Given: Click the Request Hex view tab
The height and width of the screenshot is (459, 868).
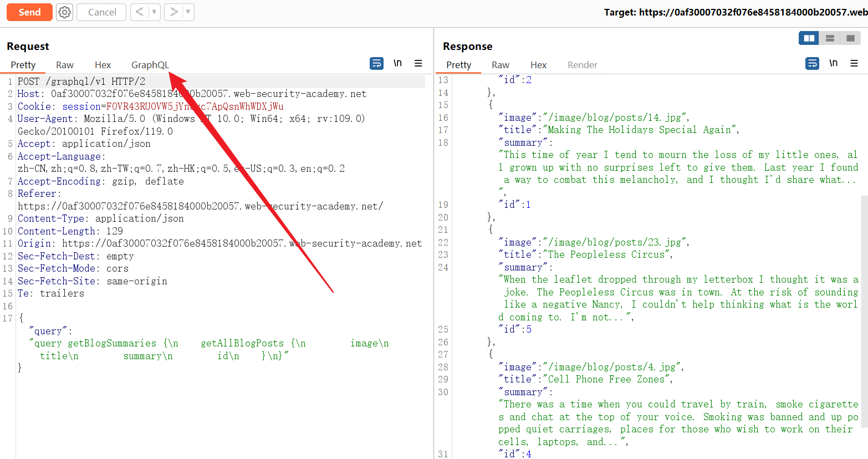Looking at the screenshot, I should (x=103, y=65).
